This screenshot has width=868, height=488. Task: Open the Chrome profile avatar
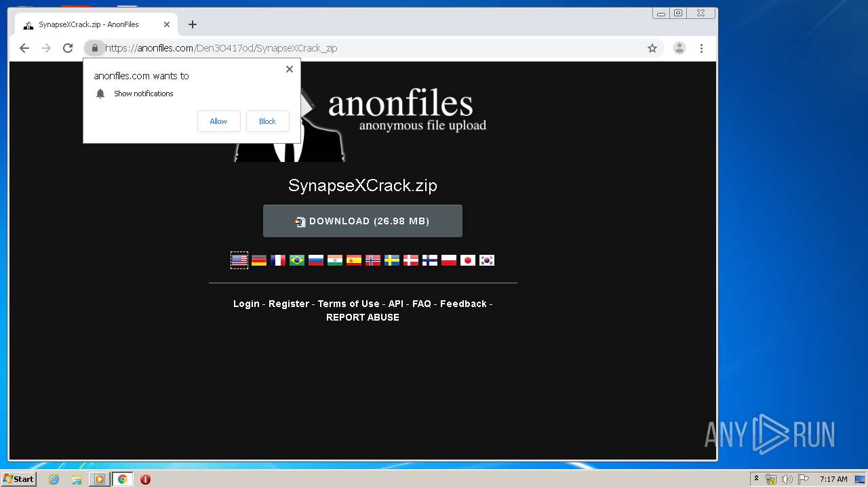[x=679, y=48]
